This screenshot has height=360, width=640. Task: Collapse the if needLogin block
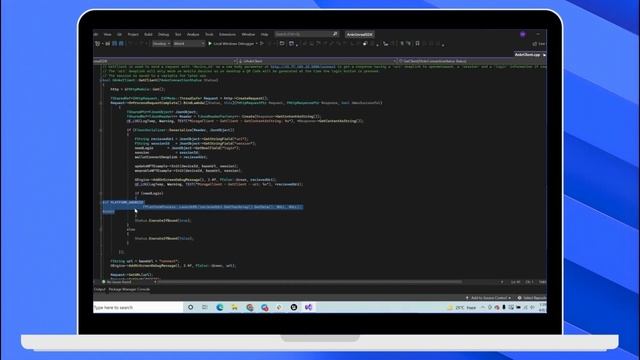click(x=101, y=193)
